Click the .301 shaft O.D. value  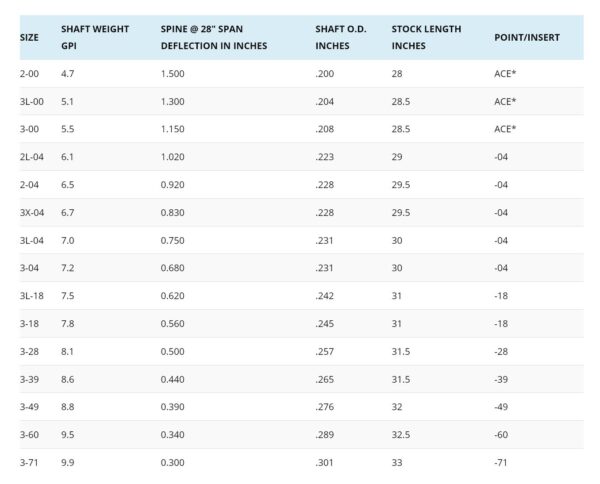(x=324, y=462)
